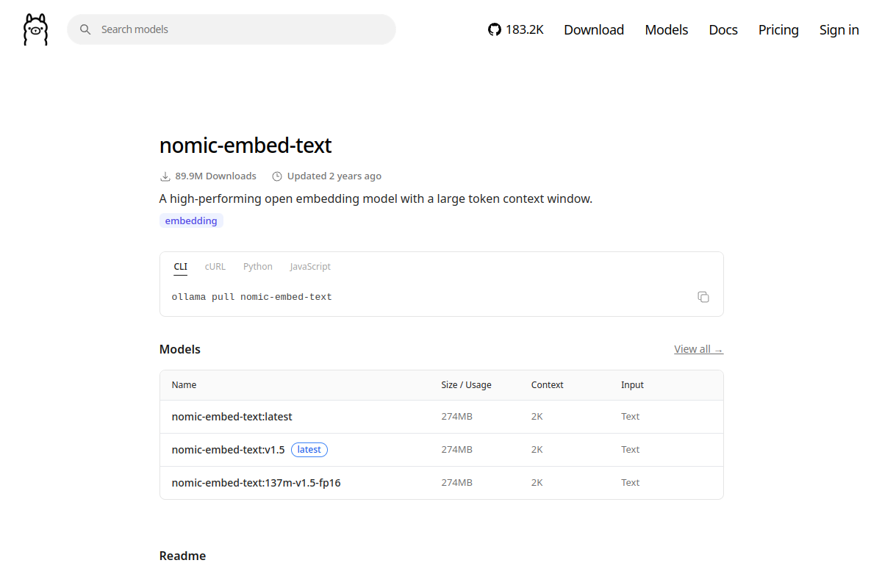
Task: Select 274MB in nomic-embed-text:latest row
Action: pyautogui.click(x=456, y=417)
